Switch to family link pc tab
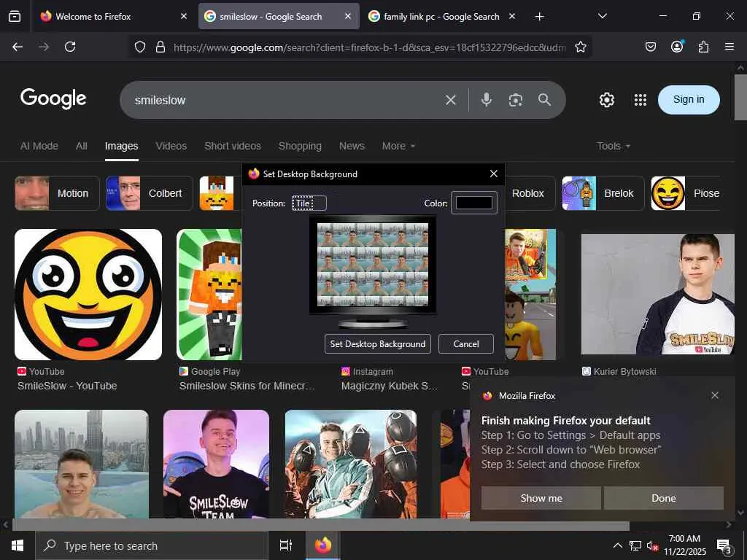Viewport: 747px width, 560px height. 441,17
